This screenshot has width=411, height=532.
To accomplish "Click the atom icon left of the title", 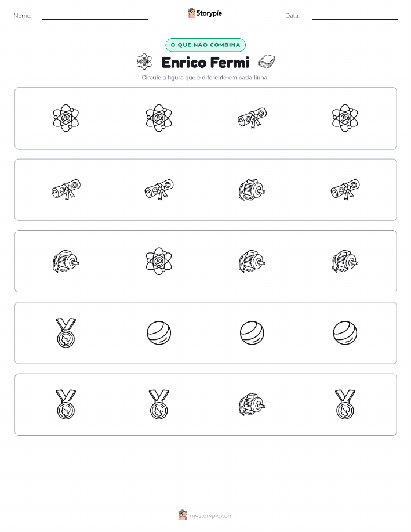I will click(144, 61).
